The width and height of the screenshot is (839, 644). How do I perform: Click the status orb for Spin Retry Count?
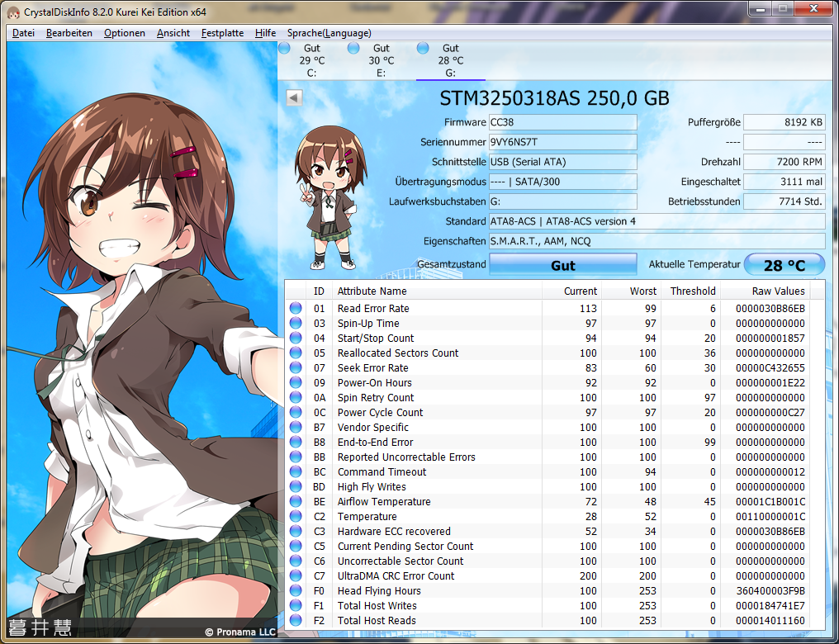[x=296, y=397]
